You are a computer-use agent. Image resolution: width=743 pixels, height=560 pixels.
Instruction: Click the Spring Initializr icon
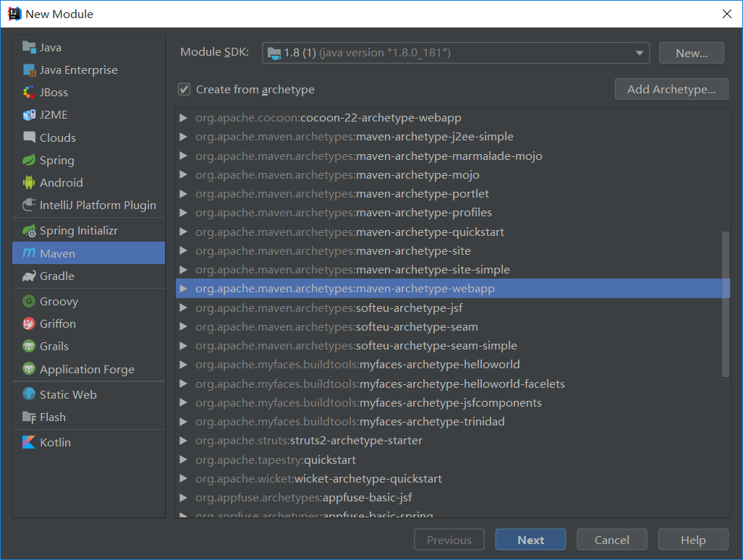29,231
